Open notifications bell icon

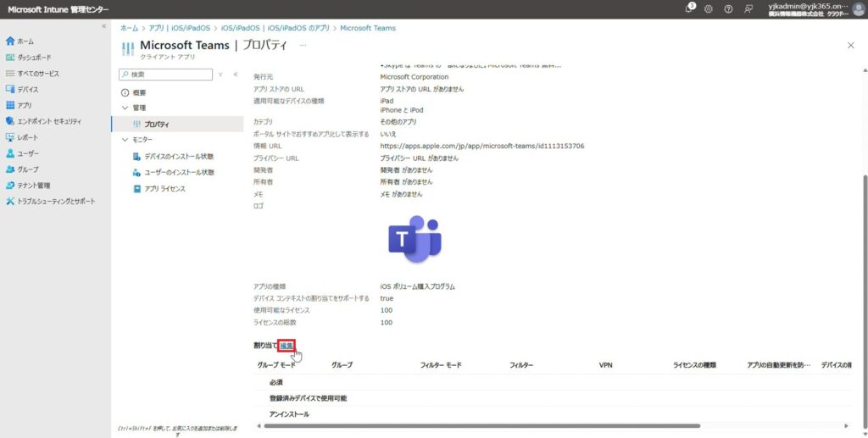(x=690, y=8)
